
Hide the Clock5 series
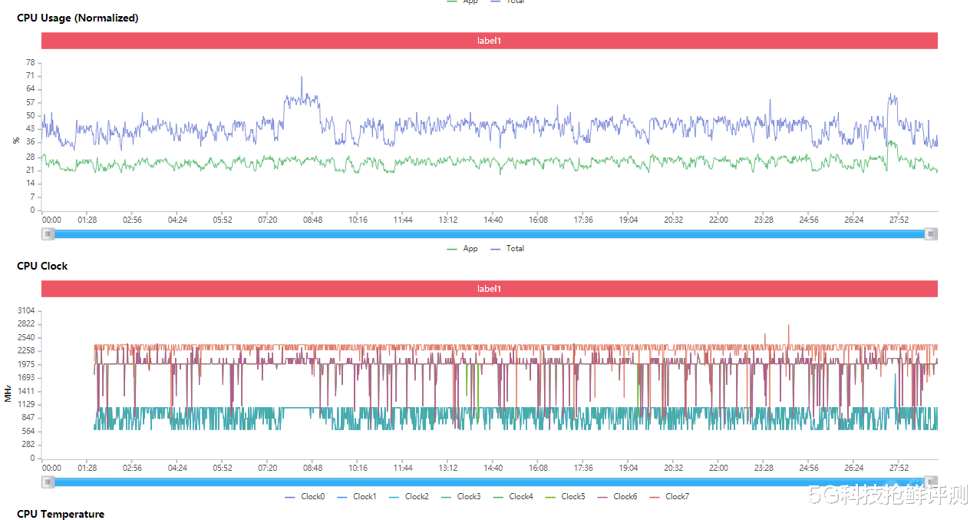565,497
